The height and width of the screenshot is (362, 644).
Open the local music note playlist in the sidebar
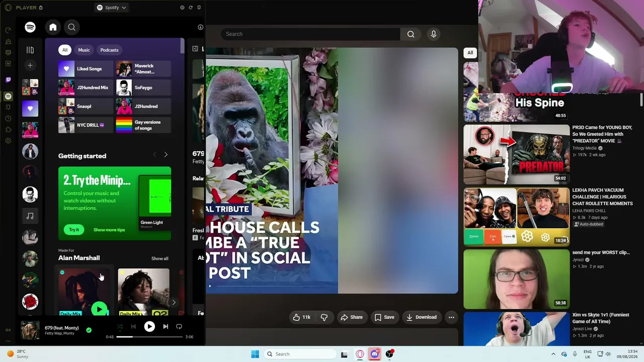[x=30, y=216]
